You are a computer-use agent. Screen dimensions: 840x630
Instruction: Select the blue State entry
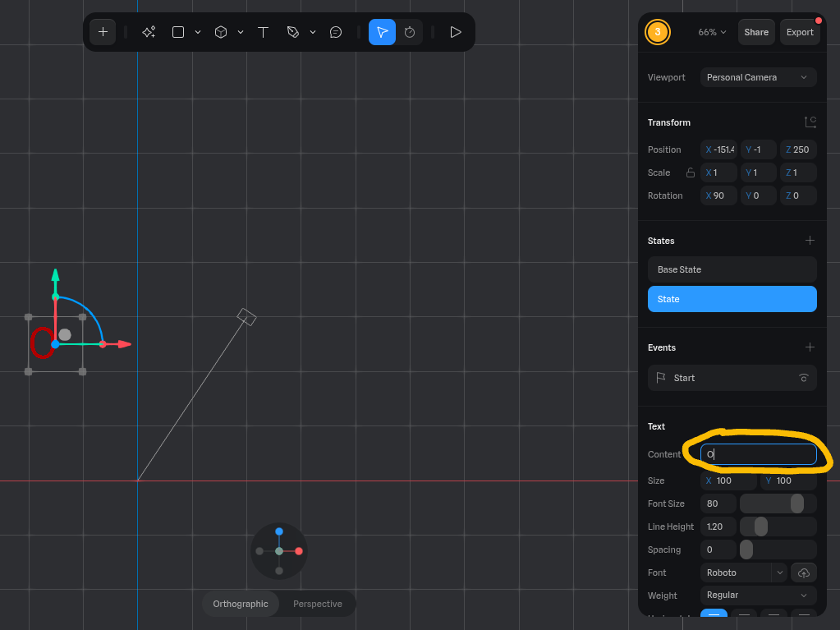(x=732, y=299)
